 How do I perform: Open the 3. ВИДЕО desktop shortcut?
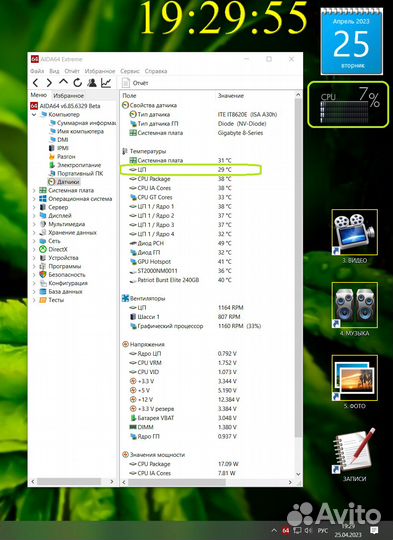click(355, 237)
